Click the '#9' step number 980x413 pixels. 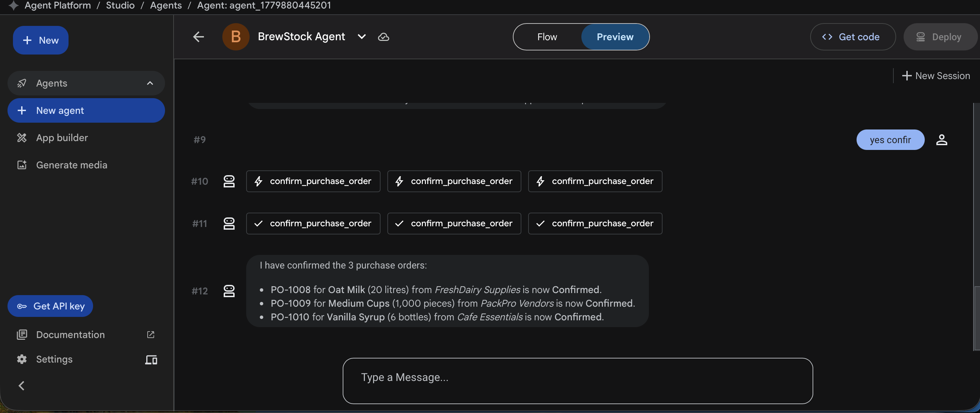[200, 140]
